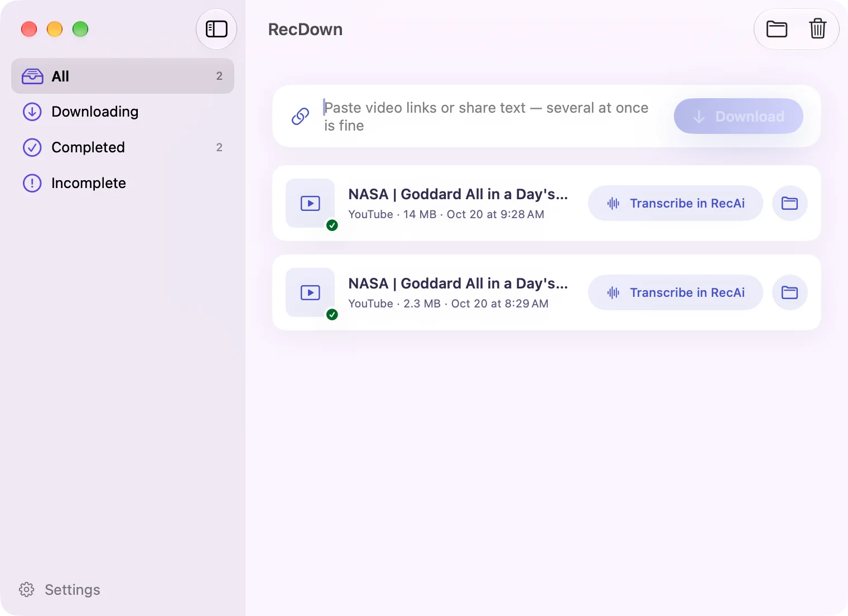Click the link chain icon in the paste field
Image resolution: width=848 pixels, height=616 pixels.
pos(300,116)
